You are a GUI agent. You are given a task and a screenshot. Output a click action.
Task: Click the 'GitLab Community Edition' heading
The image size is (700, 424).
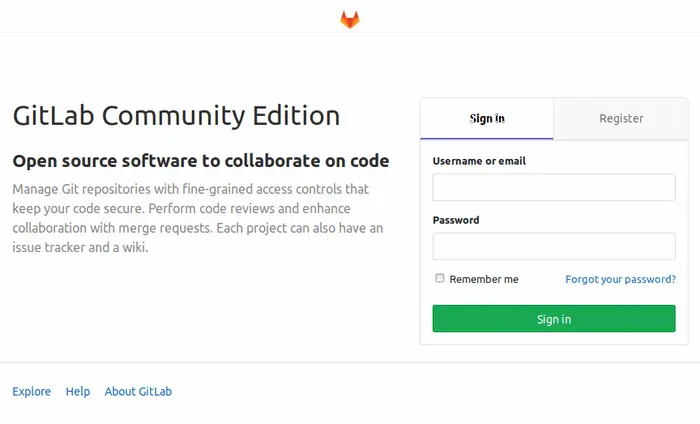tap(176, 115)
